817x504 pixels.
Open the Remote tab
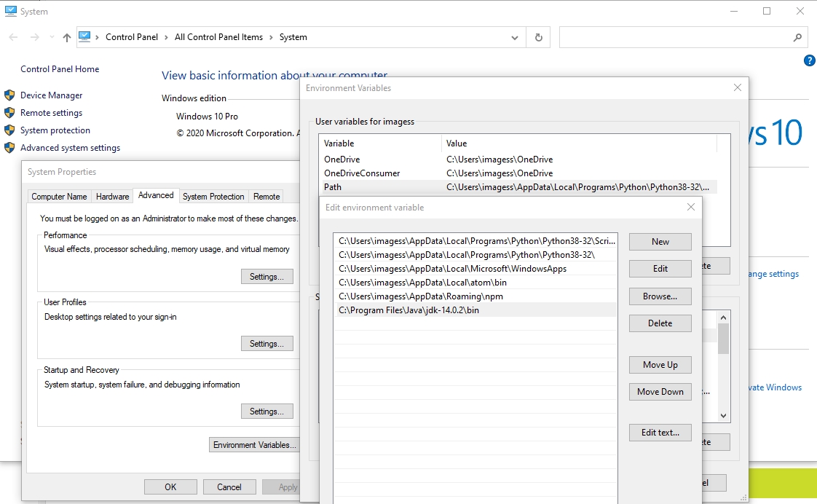267,197
